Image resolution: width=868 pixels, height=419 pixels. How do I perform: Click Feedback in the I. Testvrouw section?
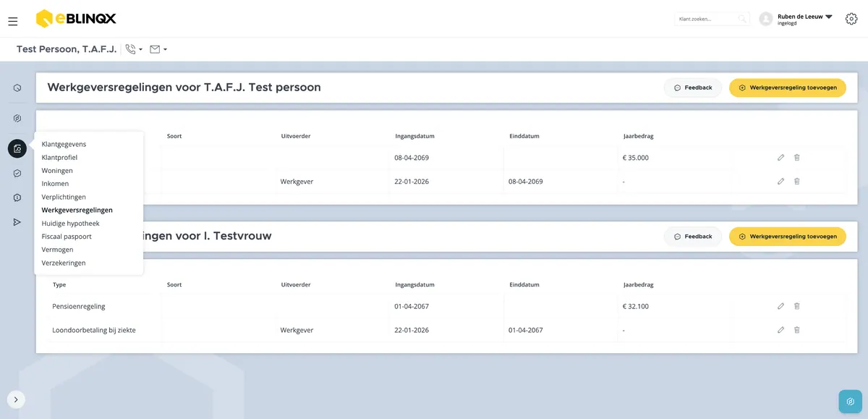(x=693, y=237)
